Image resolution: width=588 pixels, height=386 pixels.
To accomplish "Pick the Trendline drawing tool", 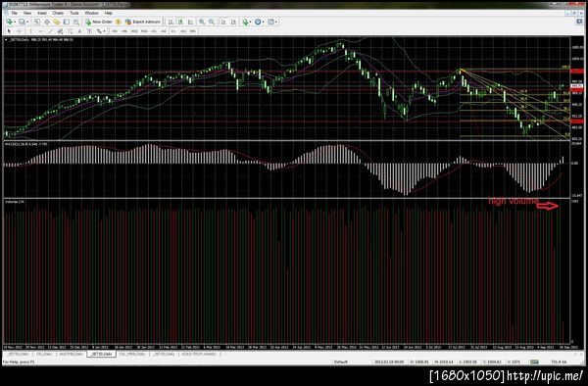I will coord(51,31).
